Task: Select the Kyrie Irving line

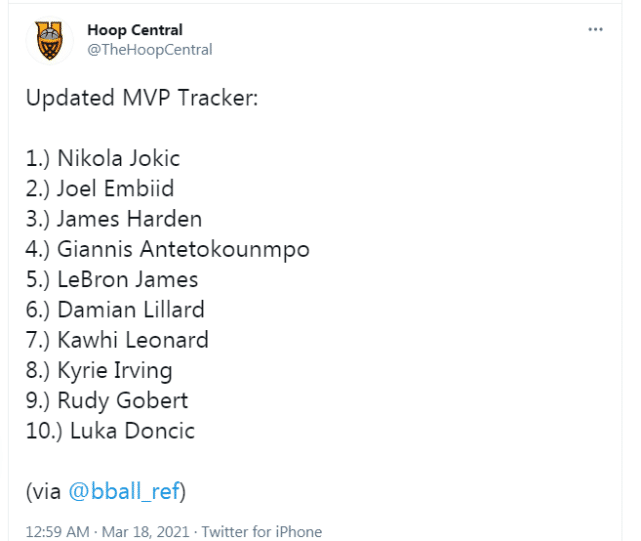Action: [x=100, y=370]
